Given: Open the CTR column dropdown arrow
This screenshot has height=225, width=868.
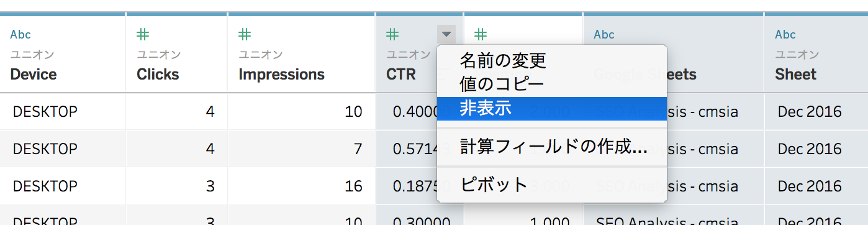Looking at the screenshot, I should pos(446,34).
